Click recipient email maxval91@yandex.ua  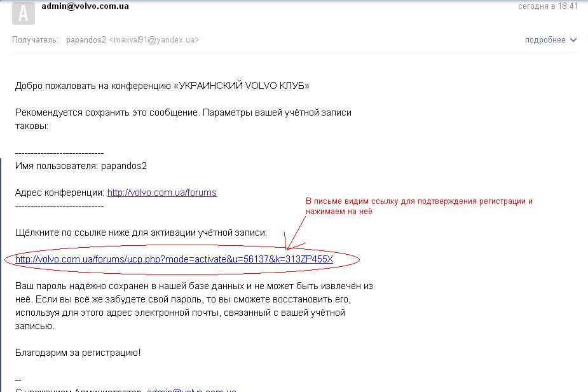[154, 39]
